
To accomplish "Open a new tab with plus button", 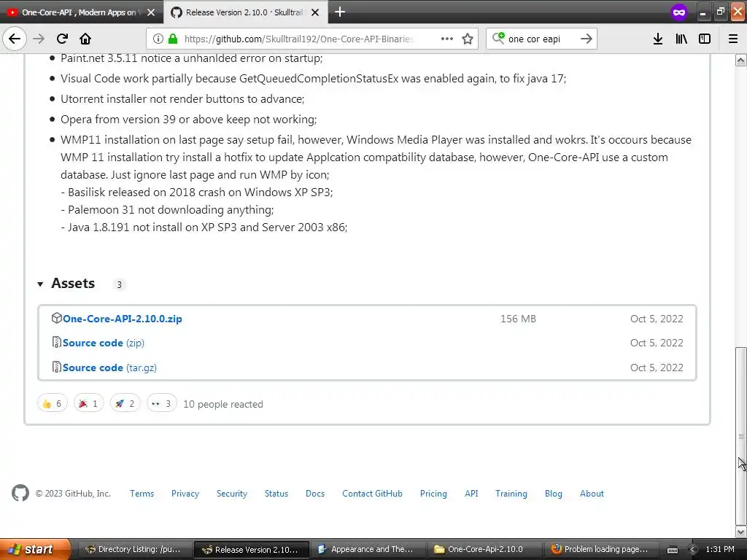I will (x=340, y=12).
